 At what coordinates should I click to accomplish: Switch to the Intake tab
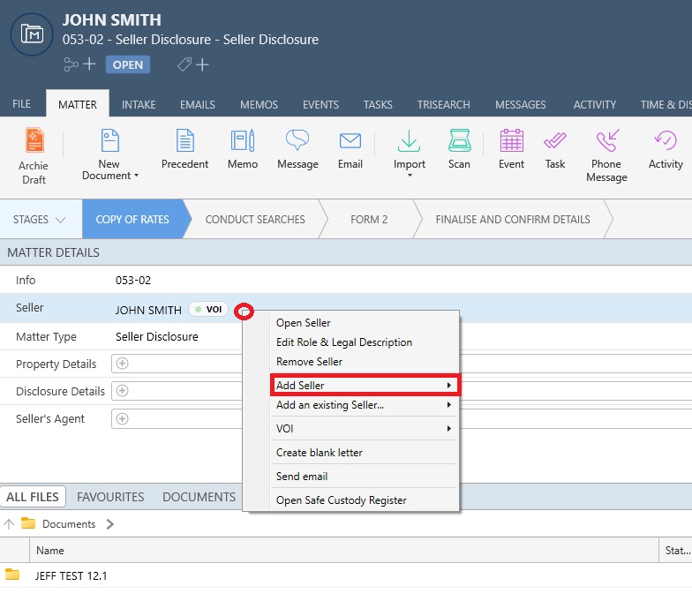click(x=139, y=104)
